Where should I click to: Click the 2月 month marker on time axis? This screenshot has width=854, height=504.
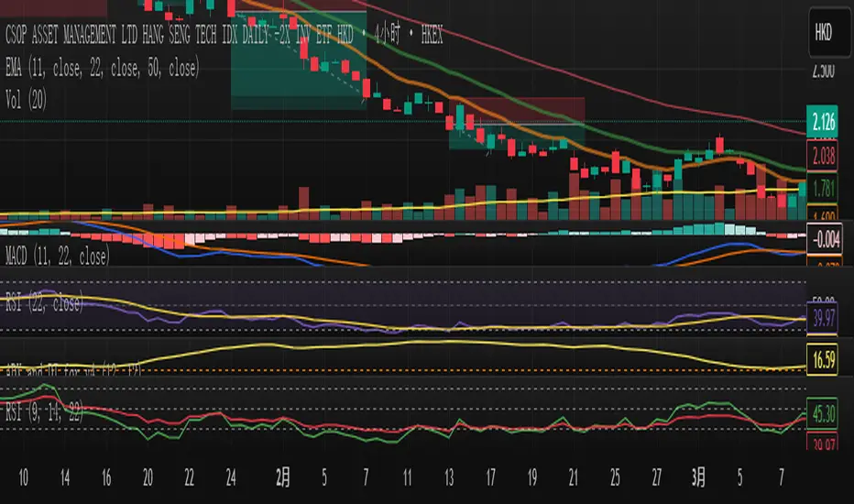pos(282,477)
